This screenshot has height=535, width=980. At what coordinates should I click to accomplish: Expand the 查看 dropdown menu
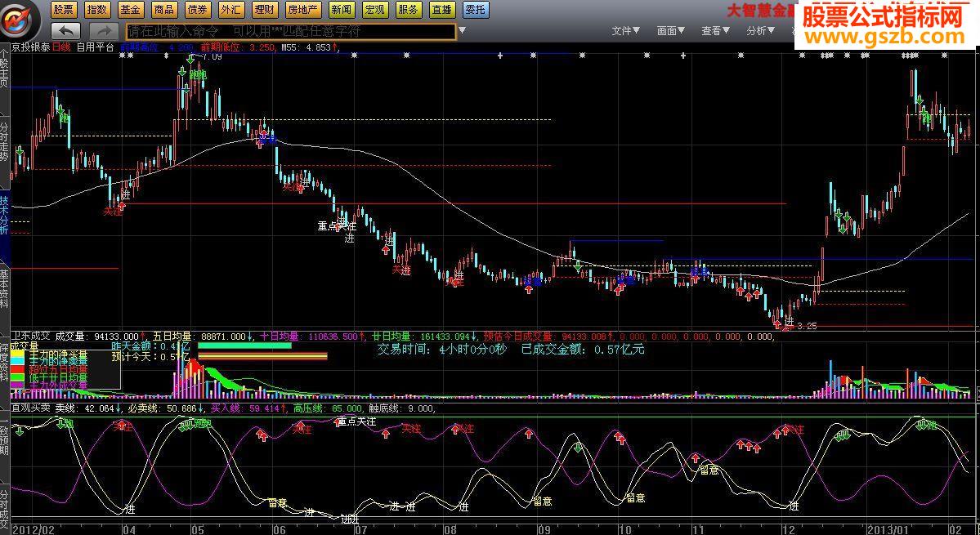tap(715, 31)
